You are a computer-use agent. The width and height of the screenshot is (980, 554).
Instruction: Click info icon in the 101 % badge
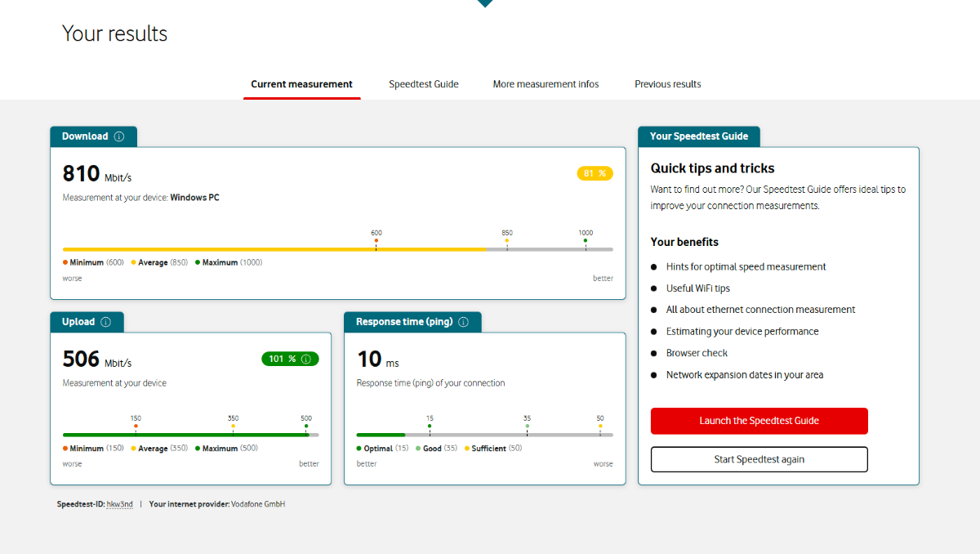click(x=306, y=359)
